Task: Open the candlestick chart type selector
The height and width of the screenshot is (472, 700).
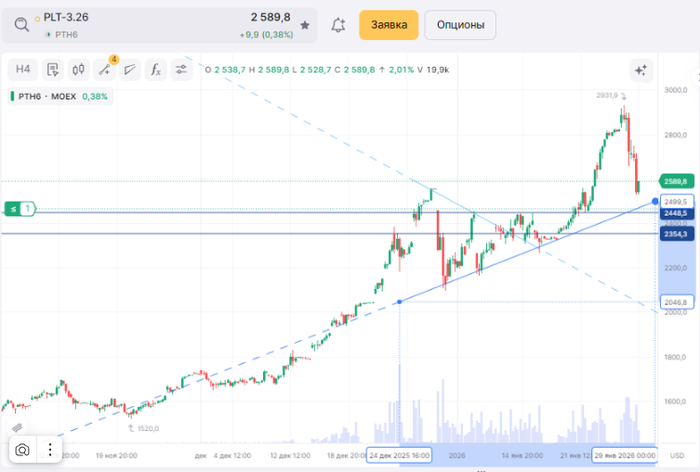Action: (x=78, y=69)
